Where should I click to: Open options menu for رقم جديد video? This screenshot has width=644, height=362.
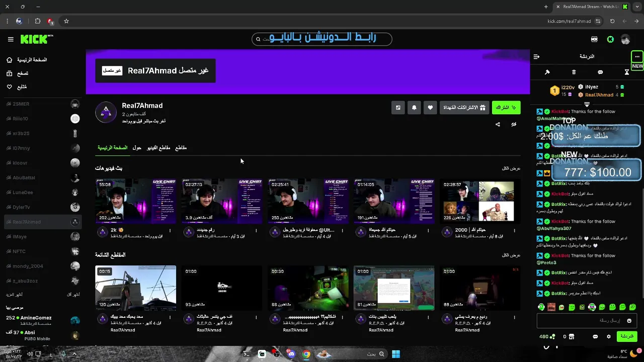(x=256, y=231)
